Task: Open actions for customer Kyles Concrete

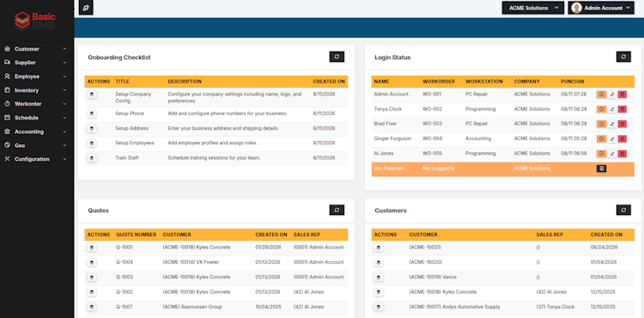Action: tap(379, 292)
